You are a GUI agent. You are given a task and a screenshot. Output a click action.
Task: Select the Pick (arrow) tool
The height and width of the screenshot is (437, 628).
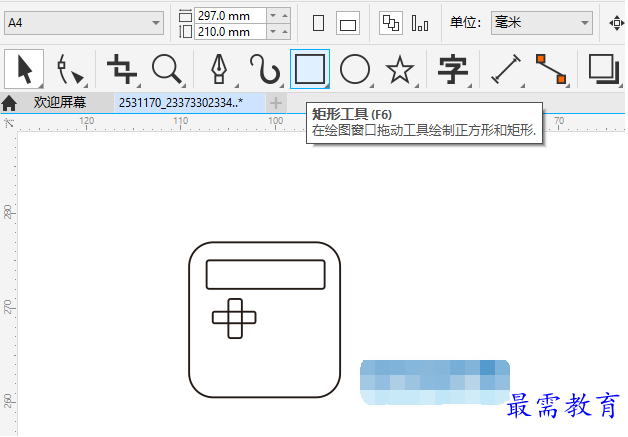24,69
